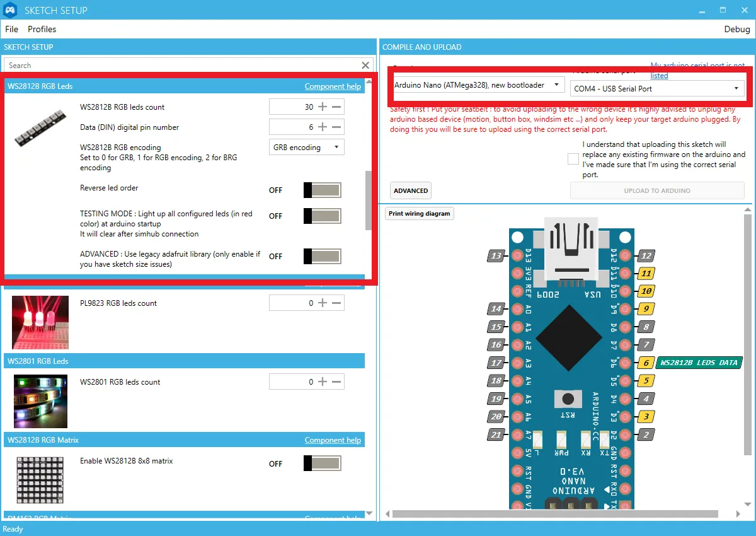Image resolution: width=756 pixels, height=536 pixels.
Task: Check the firmware replacement acknowledgement checkbox
Action: pos(573,159)
